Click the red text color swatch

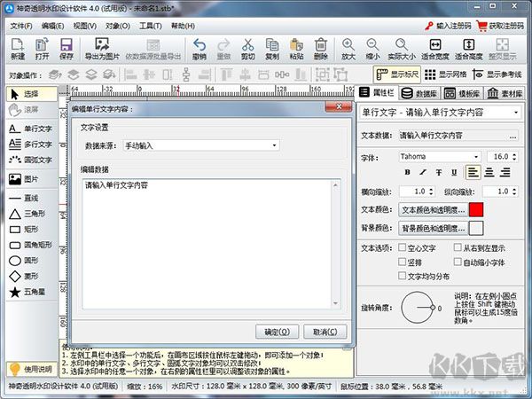[476, 210]
